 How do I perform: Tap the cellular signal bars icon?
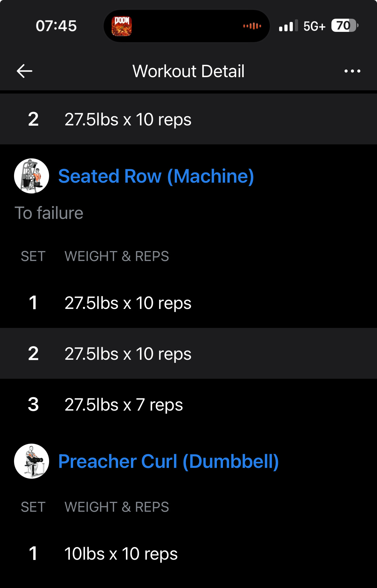pos(288,26)
